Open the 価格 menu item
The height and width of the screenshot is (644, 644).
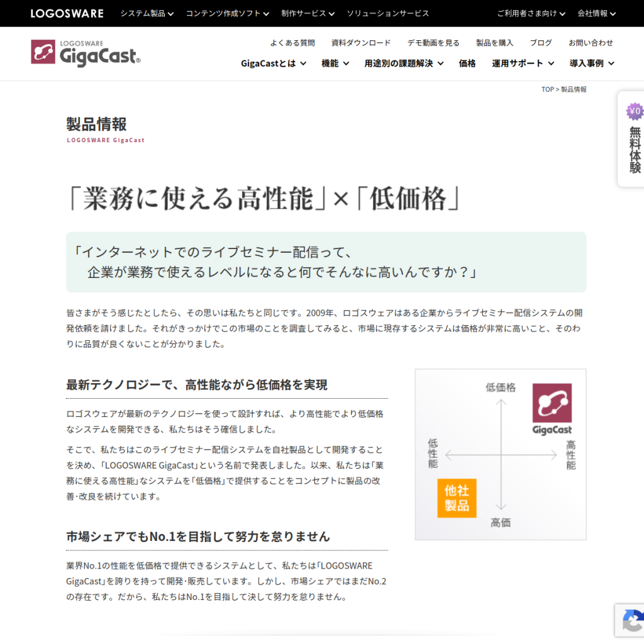(x=467, y=64)
